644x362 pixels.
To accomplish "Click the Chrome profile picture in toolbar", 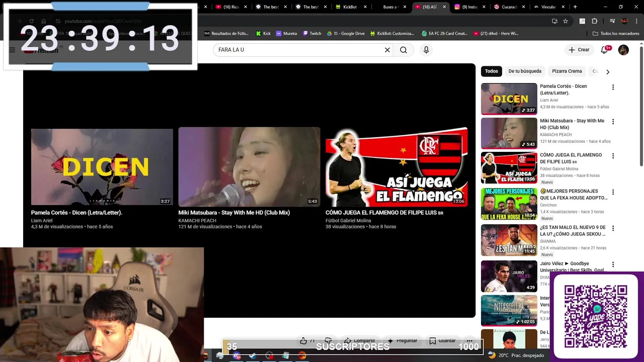I will [x=624, y=21].
